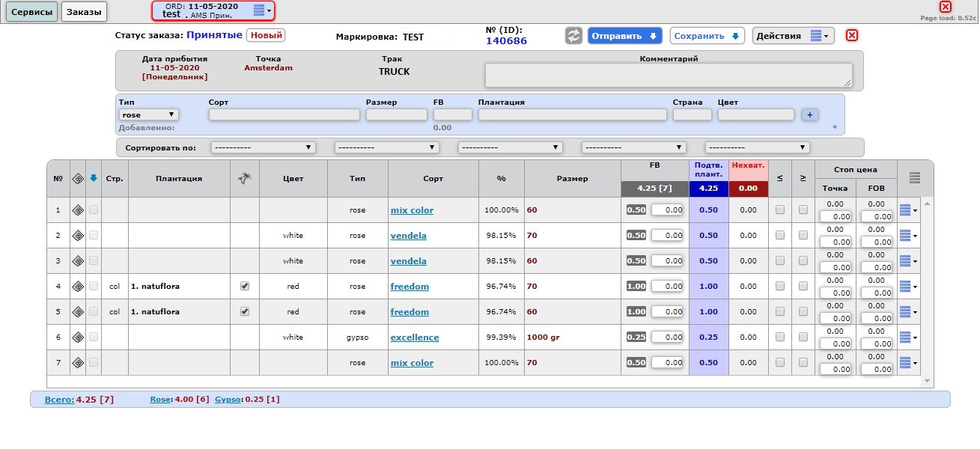The width and height of the screenshot is (980, 449).
Task: Open the Тип dropdown showing rose
Action: click(x=149, y=114)
